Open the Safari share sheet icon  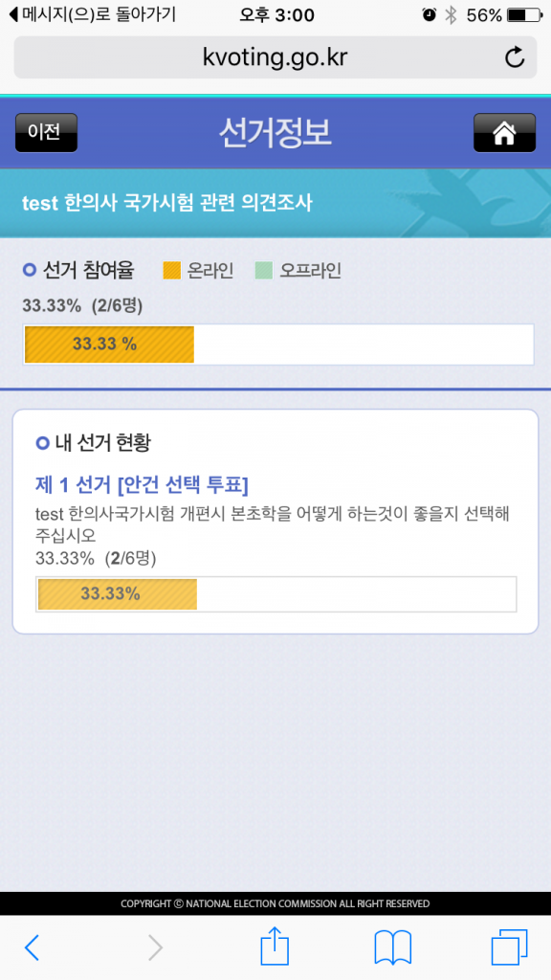[x=274, y=946]
